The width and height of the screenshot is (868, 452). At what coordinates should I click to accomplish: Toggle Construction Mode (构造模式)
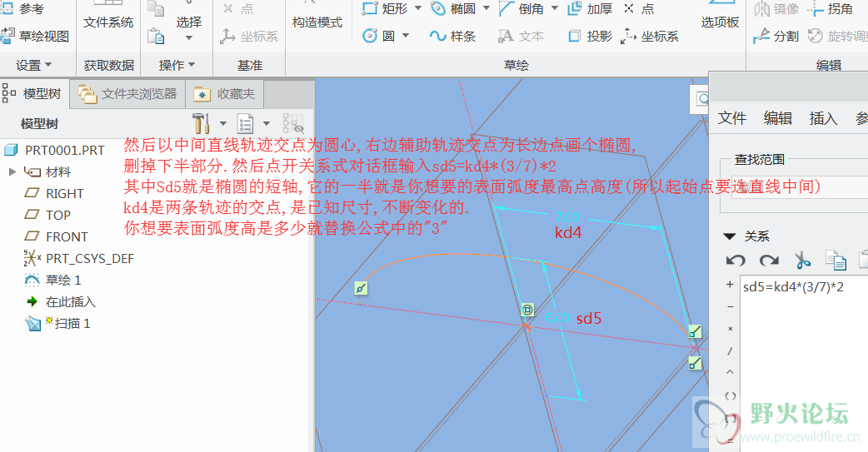point(317,17)
